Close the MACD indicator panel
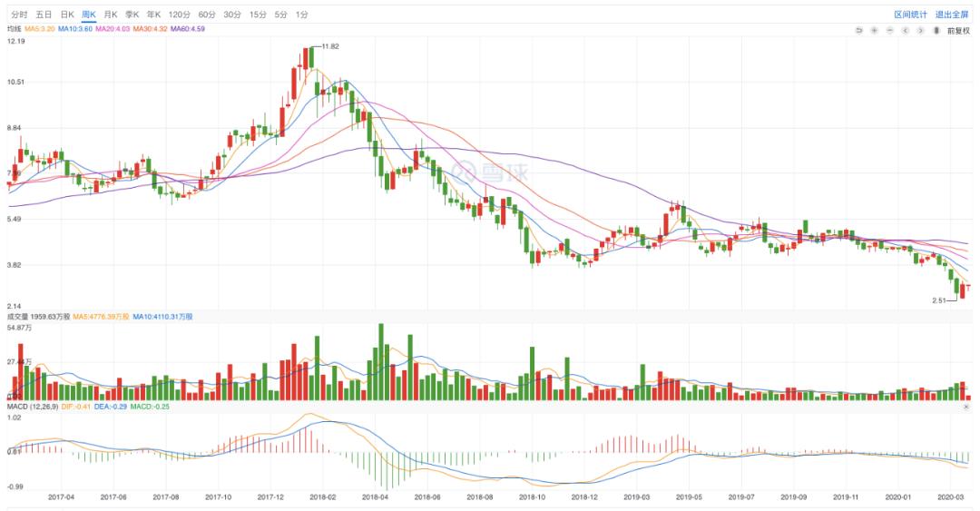 pyautogui.click(x=965, y=408)
